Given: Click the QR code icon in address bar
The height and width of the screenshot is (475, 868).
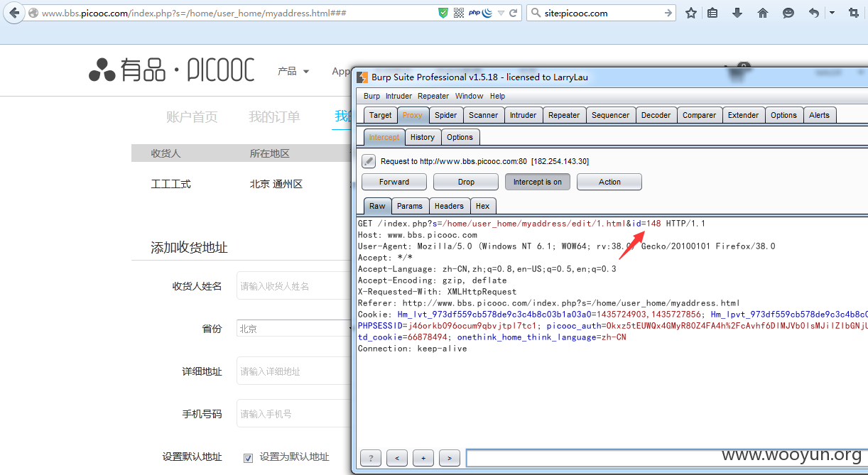Looking at the screenshot, I should point(459,13).
